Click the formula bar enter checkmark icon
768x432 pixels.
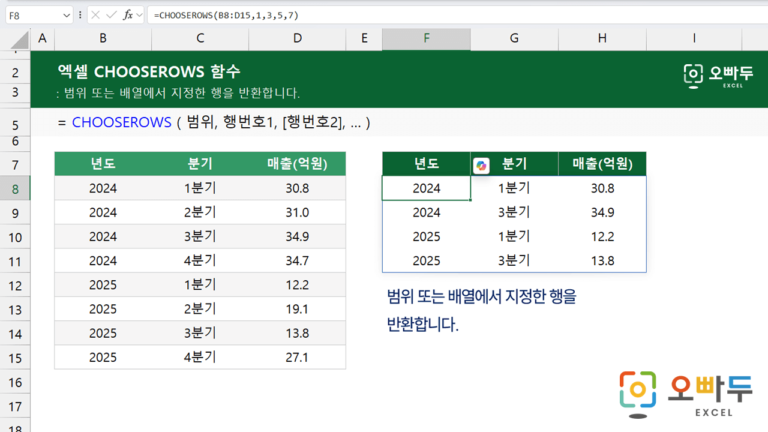pyautogui.click(x=111, y=15)
